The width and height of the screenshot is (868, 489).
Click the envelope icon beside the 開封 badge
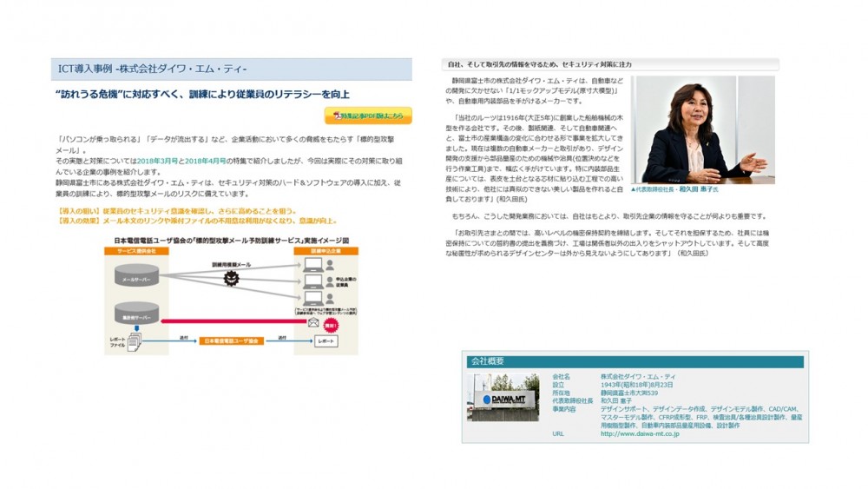(x=313, y=322)
